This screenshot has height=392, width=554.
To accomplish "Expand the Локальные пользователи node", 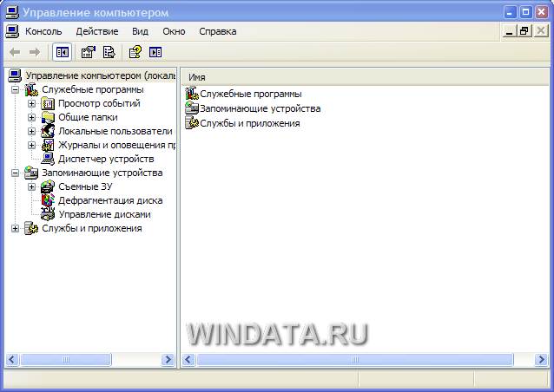I will click(32, 131).
